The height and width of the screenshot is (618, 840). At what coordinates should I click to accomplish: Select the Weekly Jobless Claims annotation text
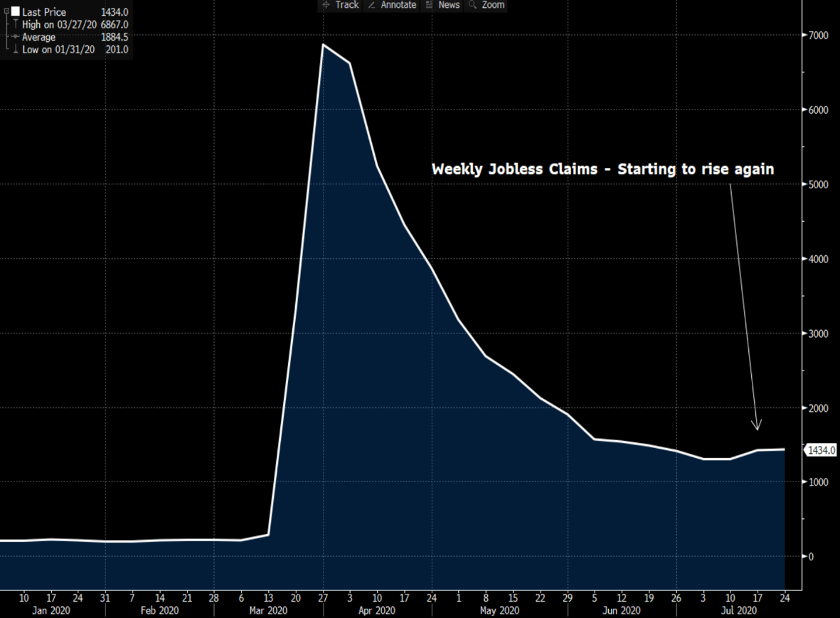click(602, 169)
